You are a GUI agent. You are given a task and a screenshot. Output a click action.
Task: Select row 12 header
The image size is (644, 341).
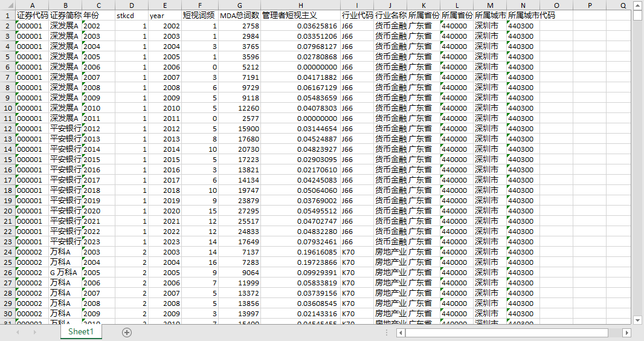[7, 129]
